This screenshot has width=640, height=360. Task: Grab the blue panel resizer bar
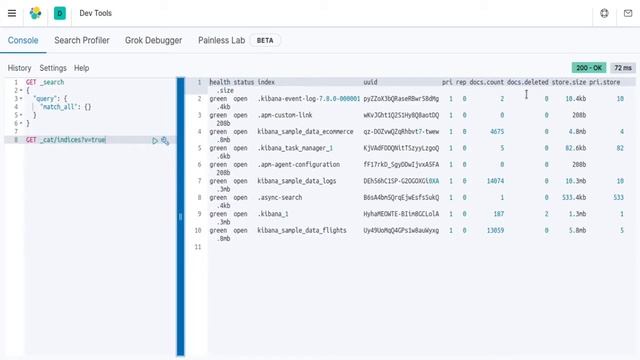coord(180,217)
